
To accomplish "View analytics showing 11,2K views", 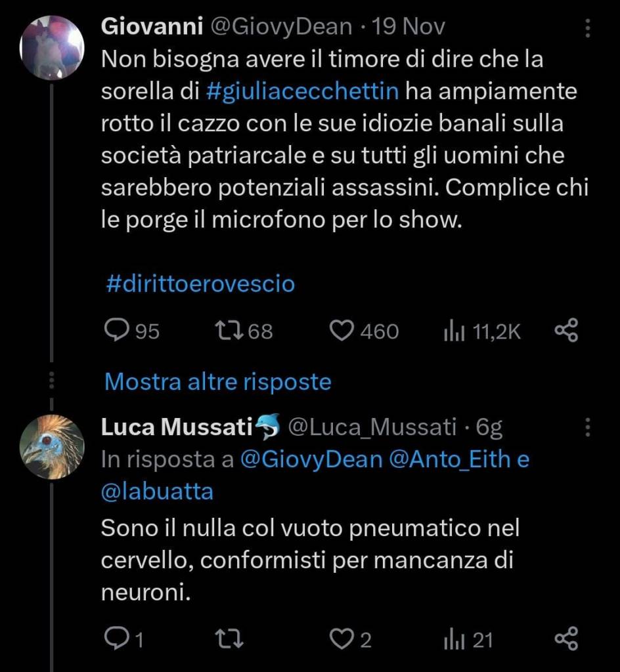I will (x=453, y=331).
